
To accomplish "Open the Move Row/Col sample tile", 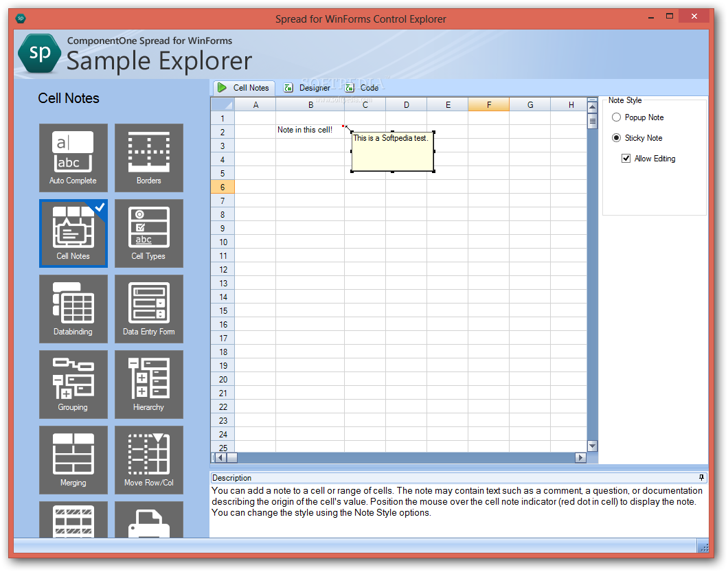I will [149, 460].
